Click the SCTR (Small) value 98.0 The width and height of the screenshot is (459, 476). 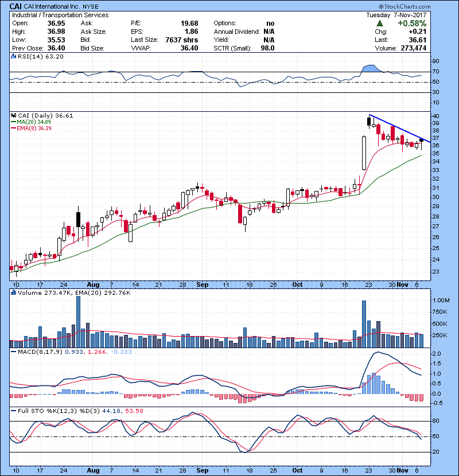[267, 48]
